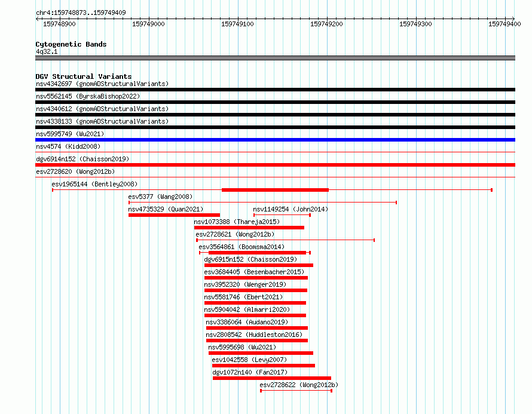Select the nsv4574 (Kidd2008) label

coord(68,146)
